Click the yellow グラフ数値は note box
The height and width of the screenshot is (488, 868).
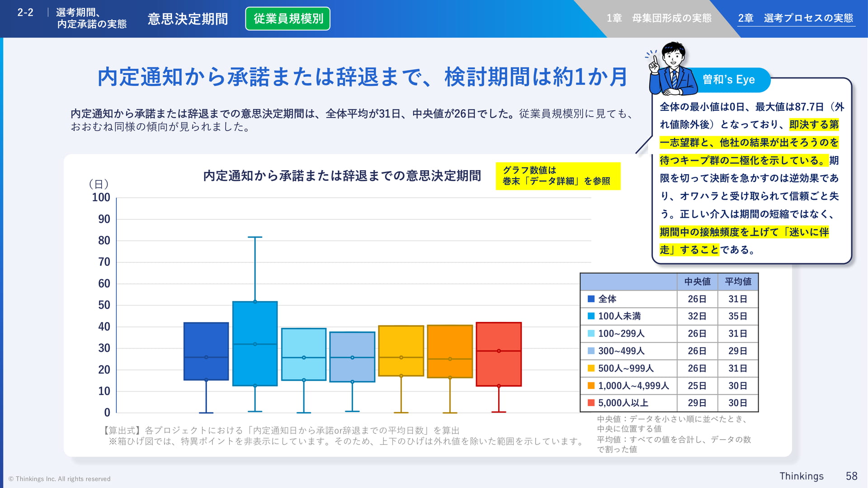point(558,176)
